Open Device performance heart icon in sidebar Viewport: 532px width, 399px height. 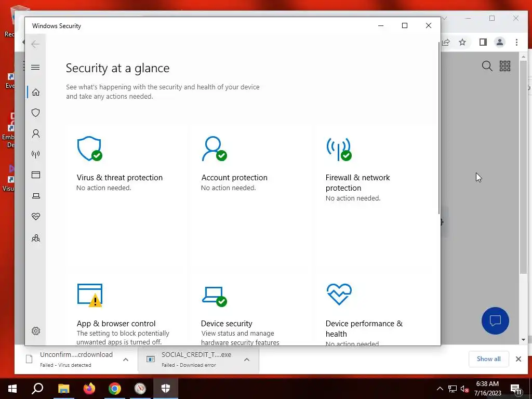tap(36, 217)
